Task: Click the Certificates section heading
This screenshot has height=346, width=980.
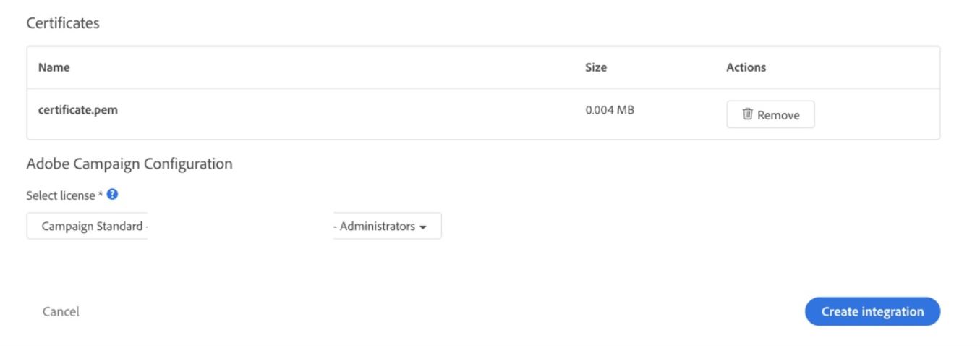Action: click(x=63, y=23)
